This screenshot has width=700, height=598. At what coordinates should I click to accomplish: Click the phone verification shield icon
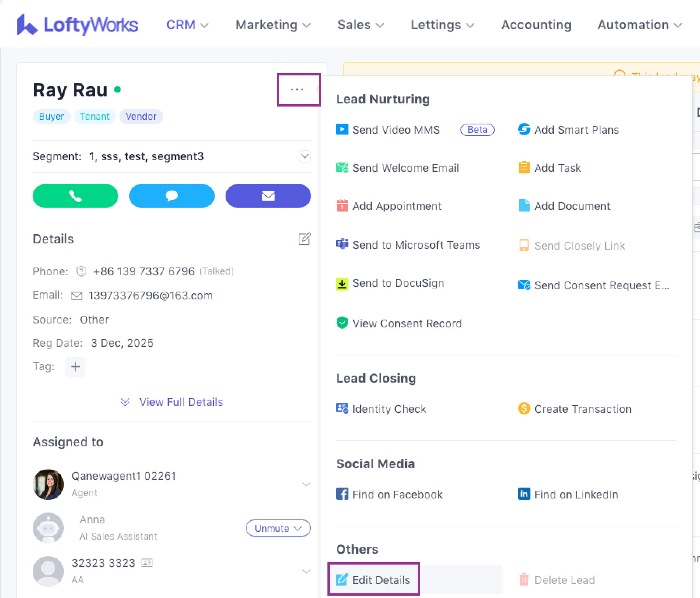(x=81, y=271)
